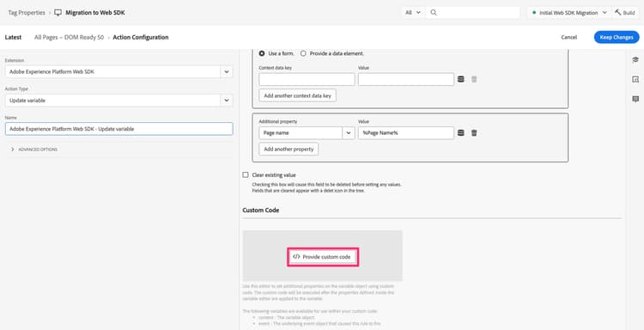
Task: Go to Tag Properties breadcrumb
Action: [x=27, y=13]
